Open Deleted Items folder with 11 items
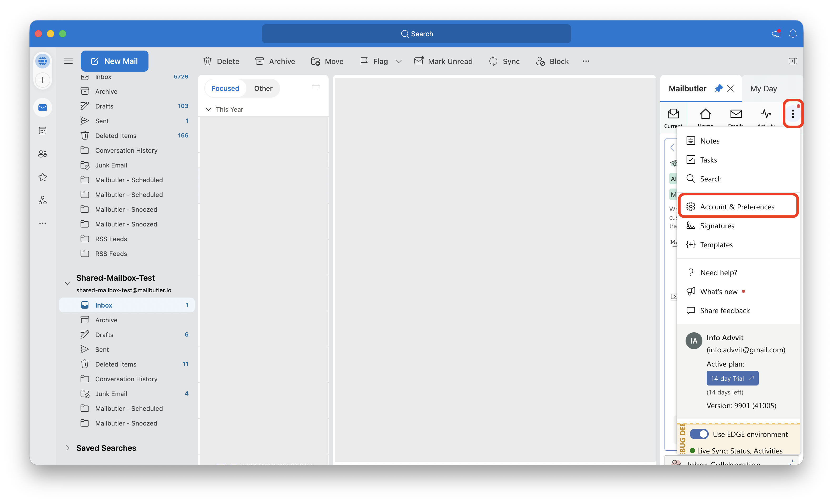Image resolution: width=833 pixels, height=504 pixels. pyautogui.click(x=127, y=364)
